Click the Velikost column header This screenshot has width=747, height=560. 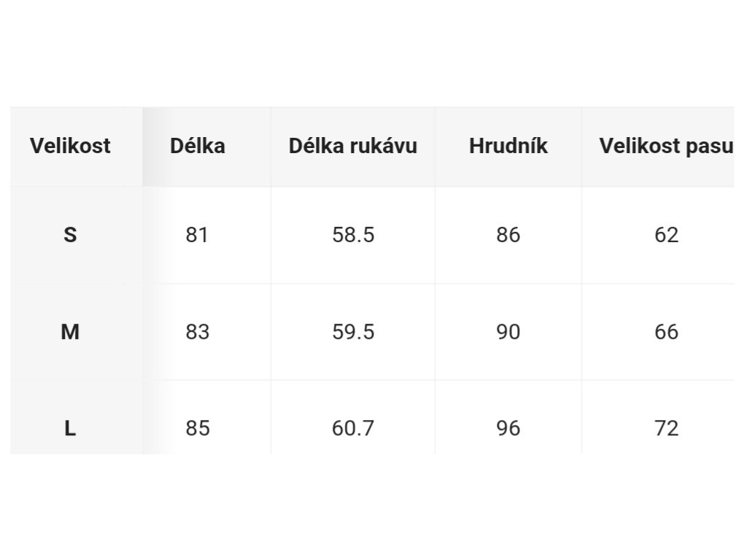click(70, 146)
